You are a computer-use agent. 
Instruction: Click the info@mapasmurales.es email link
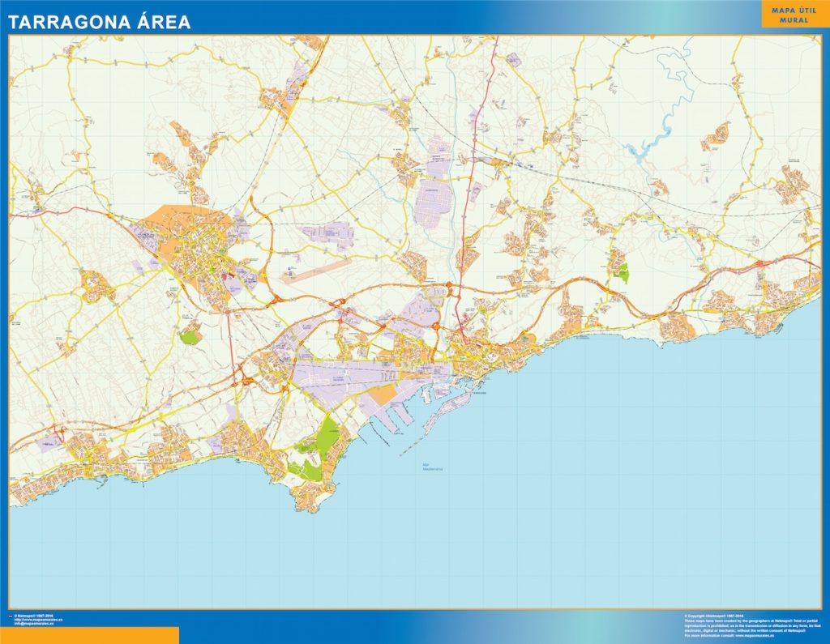(x=35, y=624)
